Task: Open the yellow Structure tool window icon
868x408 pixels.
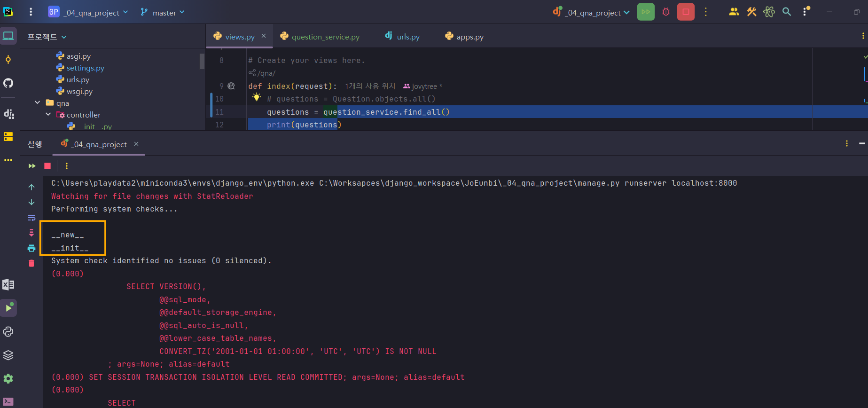Action: 8,137
